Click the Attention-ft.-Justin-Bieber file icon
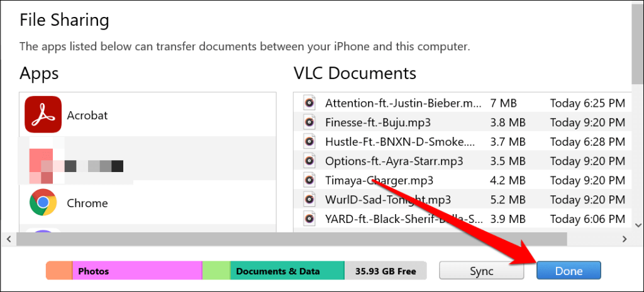Image resolution: width=644 pixels, height=292 pixels. point(309,103)
